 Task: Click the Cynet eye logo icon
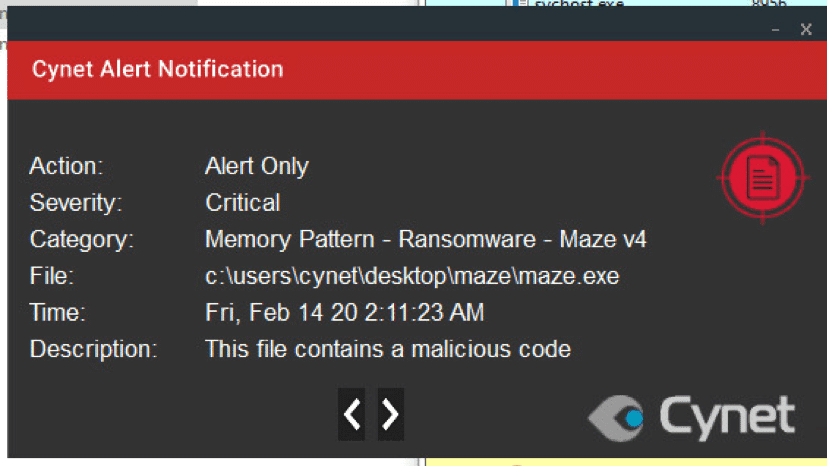(x=617, y=418)
